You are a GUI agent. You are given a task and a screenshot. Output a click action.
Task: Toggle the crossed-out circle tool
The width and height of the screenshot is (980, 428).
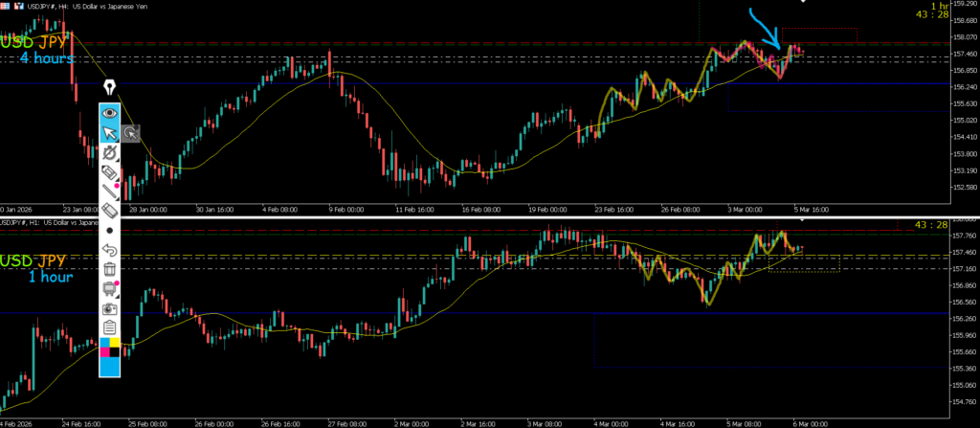point(110,152)
